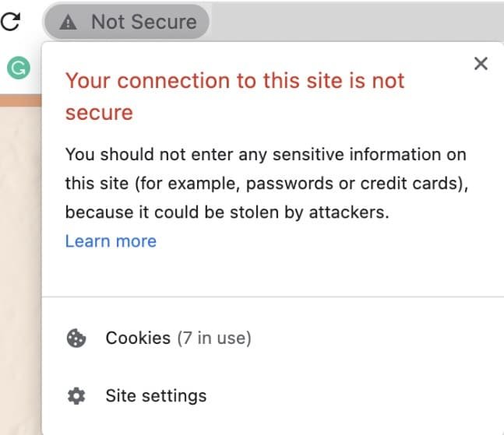Click the warning triangle in address bar
Screen dimensions: 504x435
(x=69, y=23)
